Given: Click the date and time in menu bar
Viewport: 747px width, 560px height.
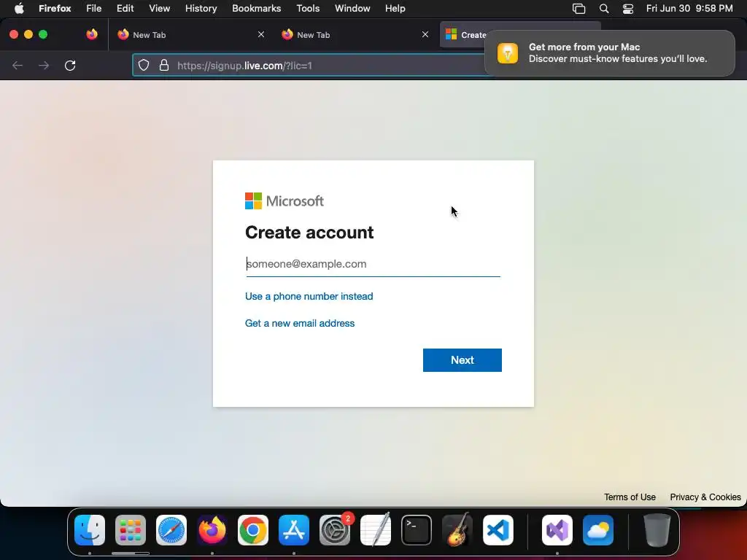Looking at the screenshot, I should (689, 9).
